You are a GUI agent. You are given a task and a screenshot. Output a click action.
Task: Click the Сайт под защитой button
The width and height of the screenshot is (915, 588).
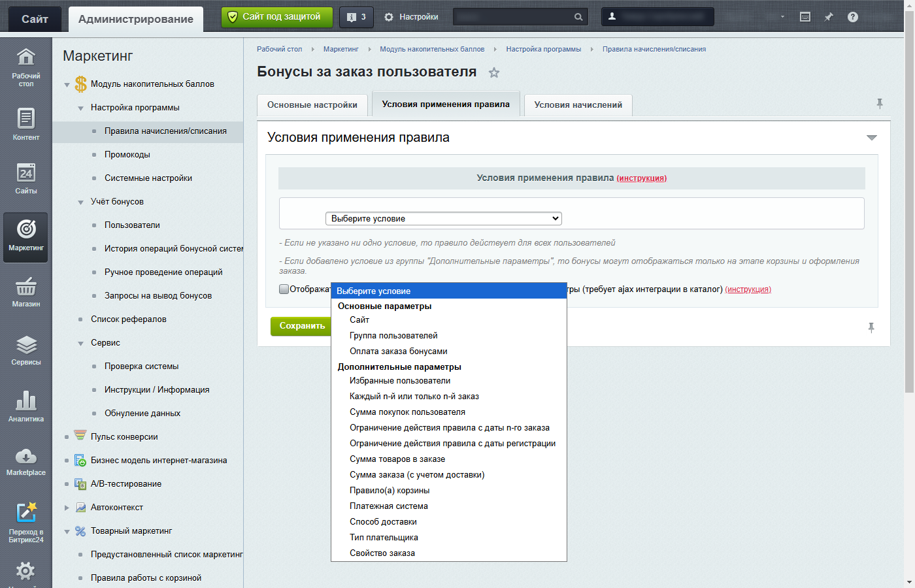(277, 17)
